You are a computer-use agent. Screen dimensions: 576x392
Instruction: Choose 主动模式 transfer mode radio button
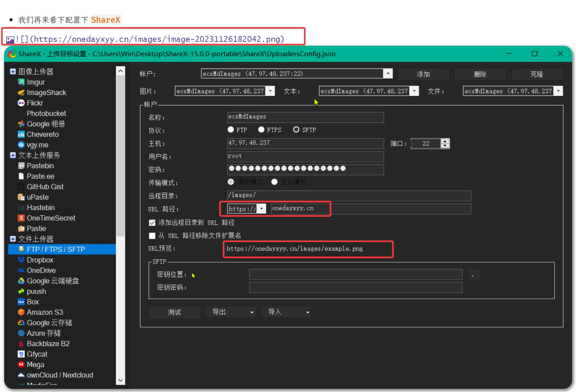click(x=275, y=182)
